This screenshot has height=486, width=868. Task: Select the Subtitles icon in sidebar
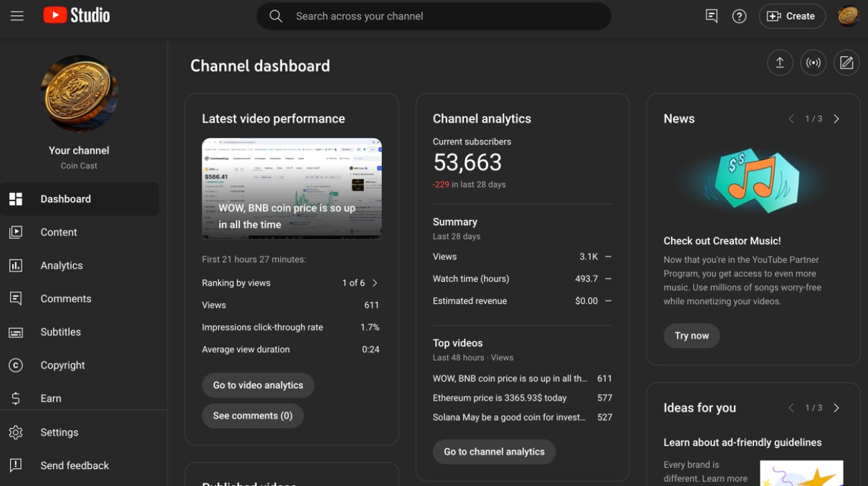pyautogui.click(x=16, y=332)
